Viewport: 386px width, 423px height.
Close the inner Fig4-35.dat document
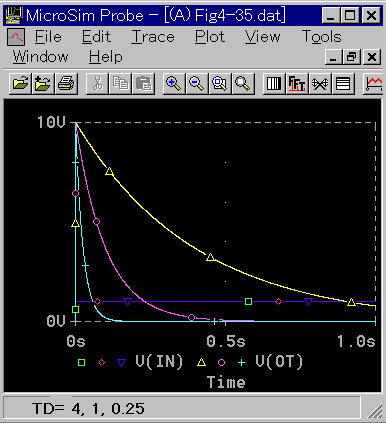point(372,57)
